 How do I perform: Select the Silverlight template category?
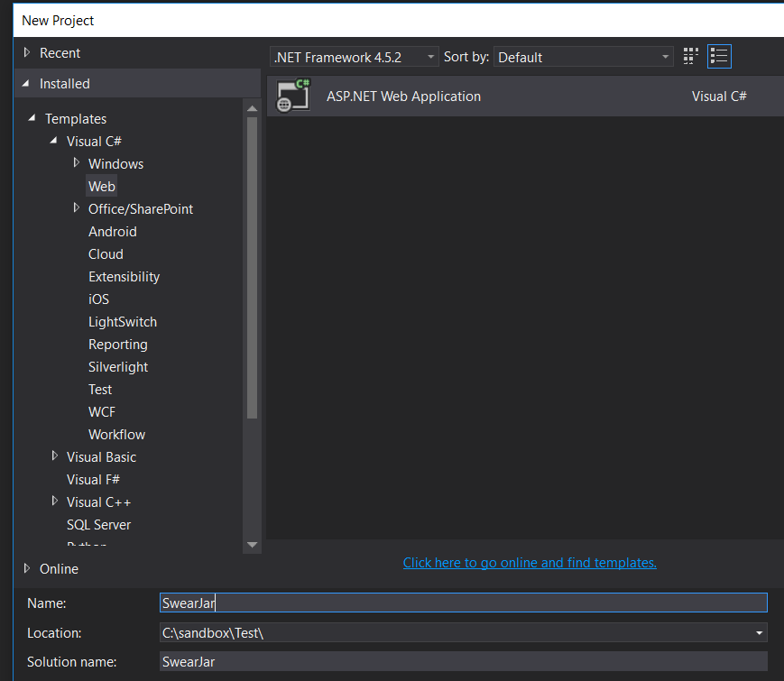pyautogui.click(x=116, y=366)
